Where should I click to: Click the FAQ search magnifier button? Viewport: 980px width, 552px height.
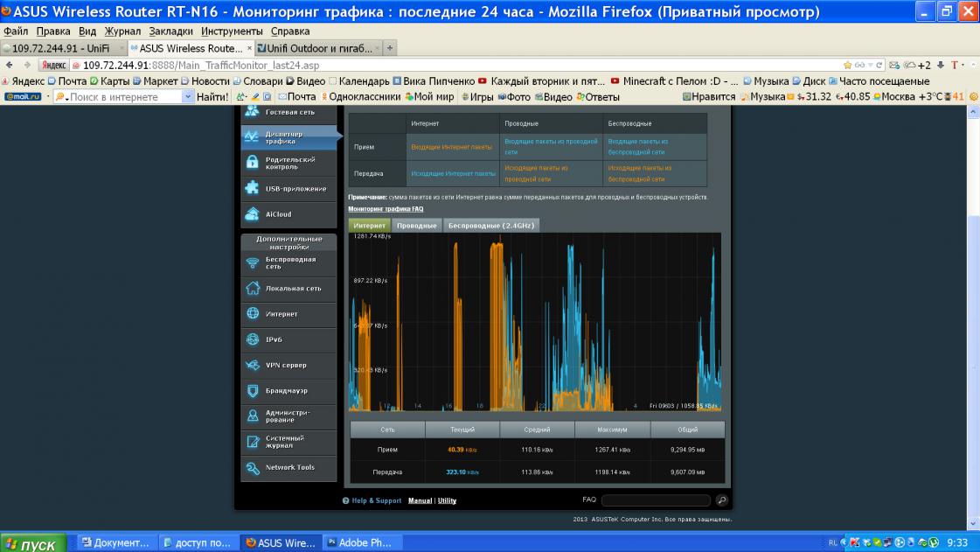(x=721, y=500)
